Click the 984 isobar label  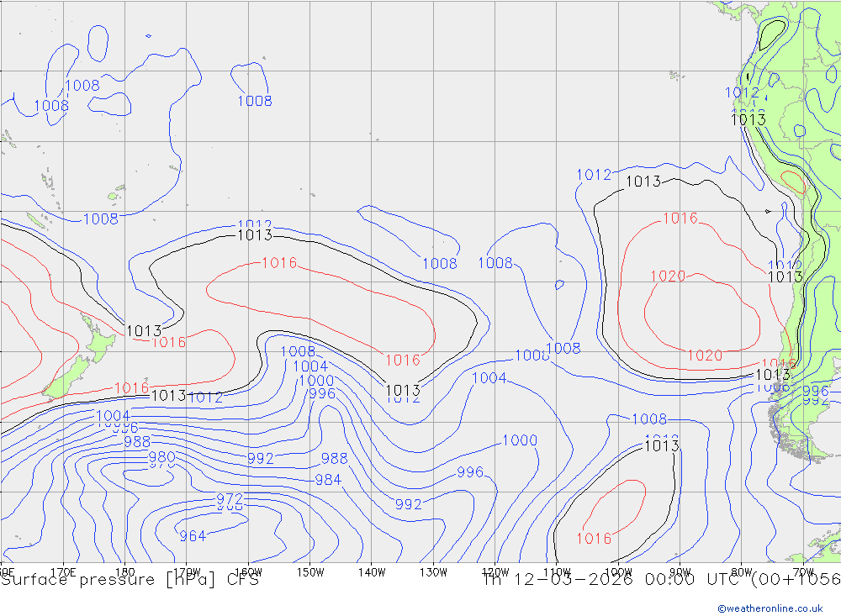(x=328, y=480)
